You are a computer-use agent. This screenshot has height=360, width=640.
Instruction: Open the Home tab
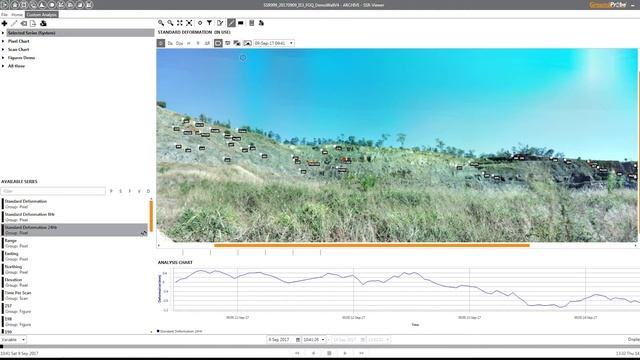tap(17, 14)
